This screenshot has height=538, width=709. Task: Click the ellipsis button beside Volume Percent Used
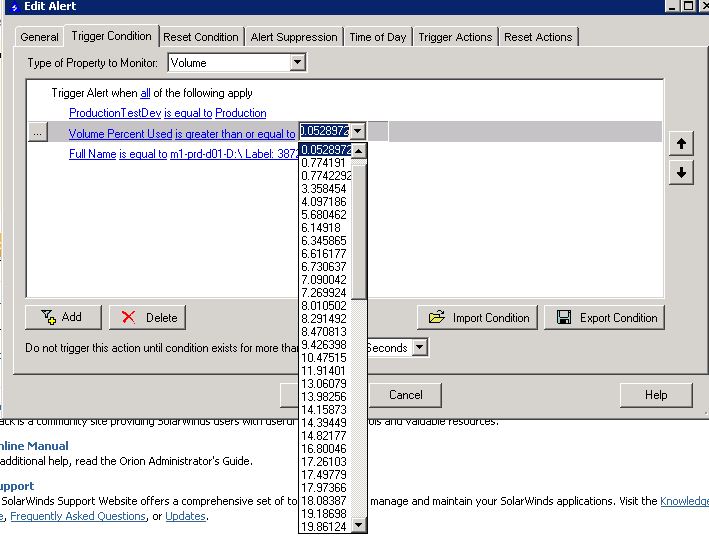click(38, 133)
